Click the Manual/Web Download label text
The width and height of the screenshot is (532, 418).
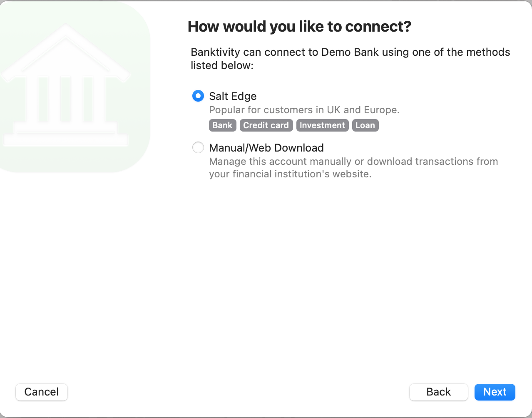tap(266, 148)
